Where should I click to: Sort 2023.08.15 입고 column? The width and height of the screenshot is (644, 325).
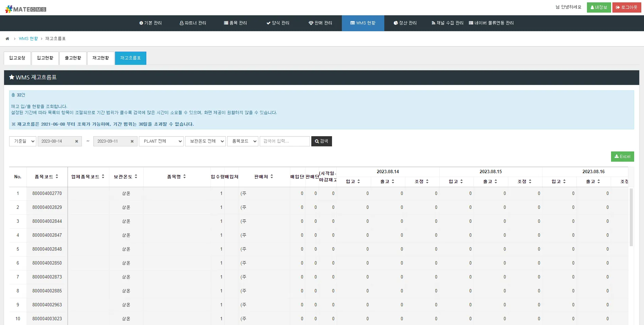461,182
